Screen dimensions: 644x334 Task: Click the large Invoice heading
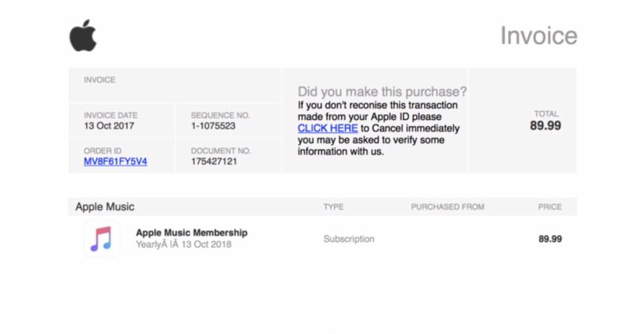[538, 36]
